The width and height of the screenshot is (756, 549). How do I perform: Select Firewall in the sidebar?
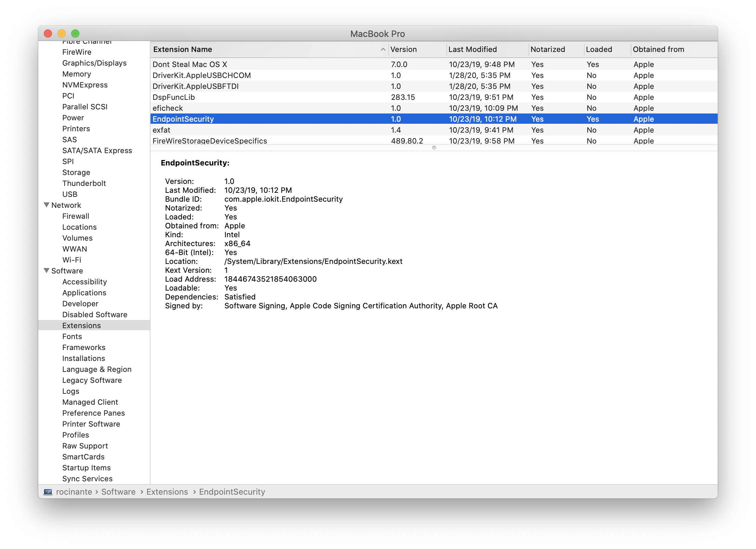(76, 216)
